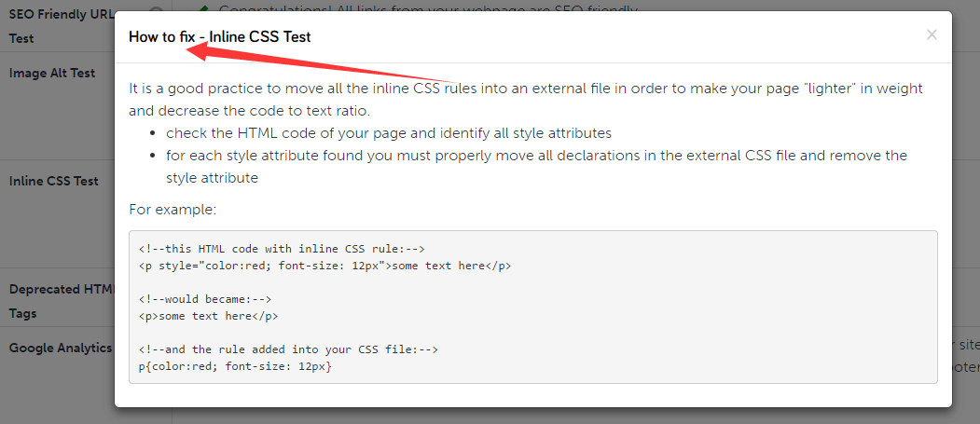Screen dimensions: 980x424
Task: Select the Inline CSS Test row label
Action: pos(54,181)
